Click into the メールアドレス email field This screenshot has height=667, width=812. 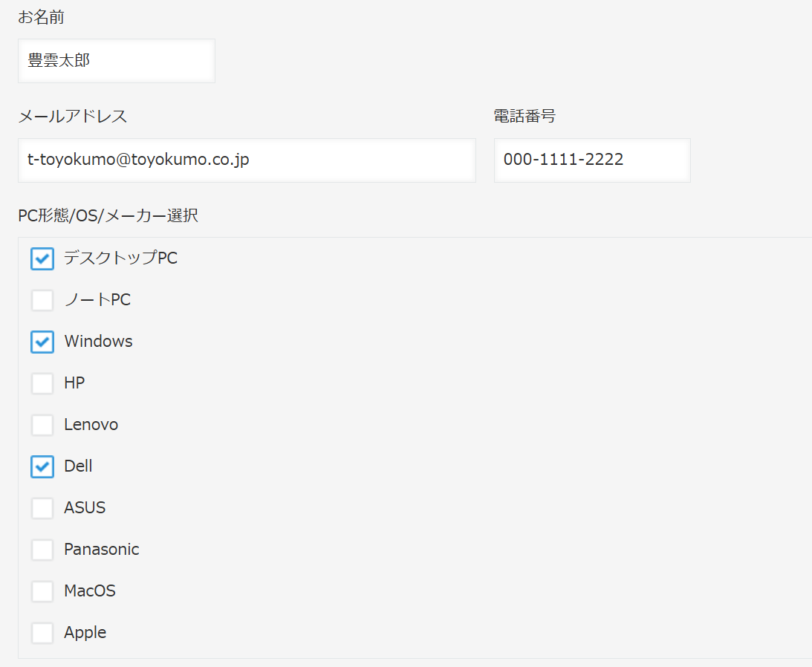tap(247, 160)
